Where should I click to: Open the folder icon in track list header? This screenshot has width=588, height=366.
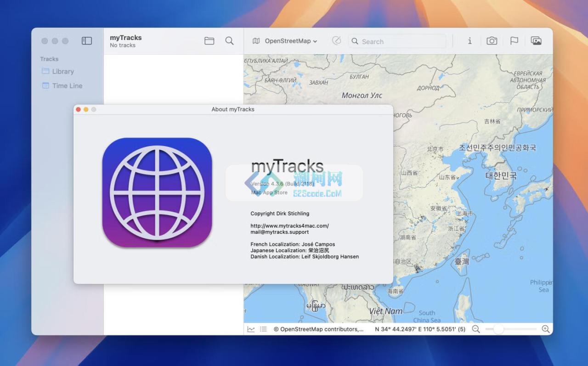[209, 41]
